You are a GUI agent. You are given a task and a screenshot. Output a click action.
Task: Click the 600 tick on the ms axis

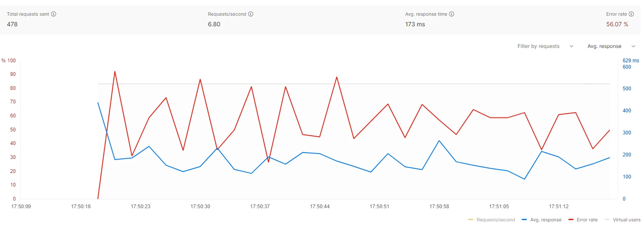(627, 67)
